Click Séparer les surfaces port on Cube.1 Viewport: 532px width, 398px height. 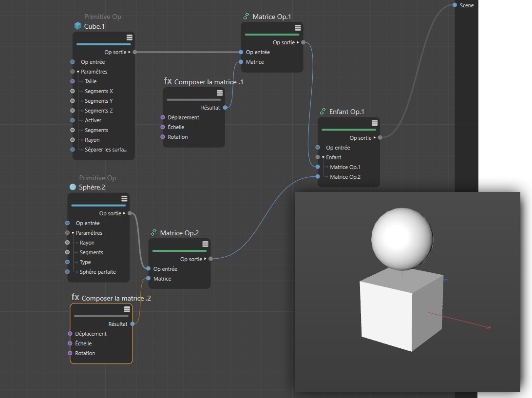[x=73, y=150]
